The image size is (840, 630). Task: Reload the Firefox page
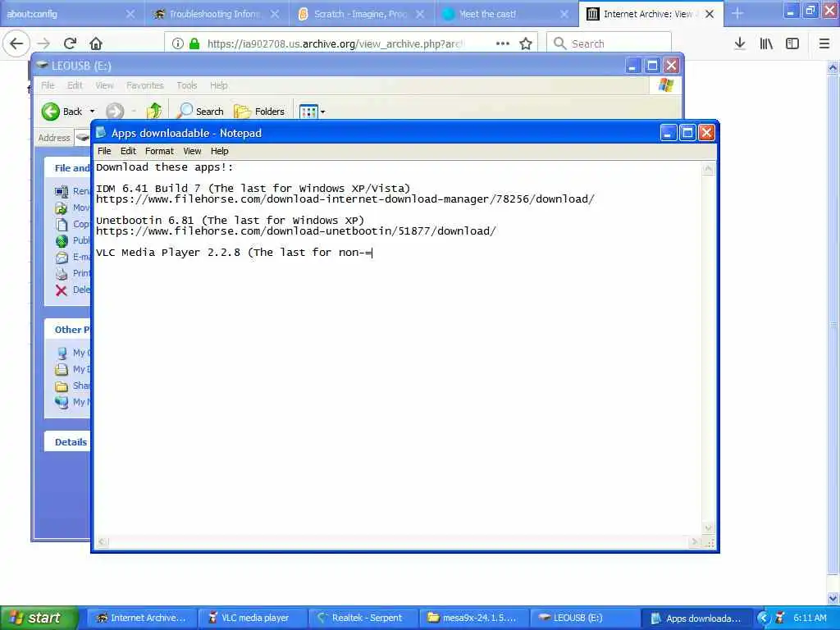coord(71,43)
